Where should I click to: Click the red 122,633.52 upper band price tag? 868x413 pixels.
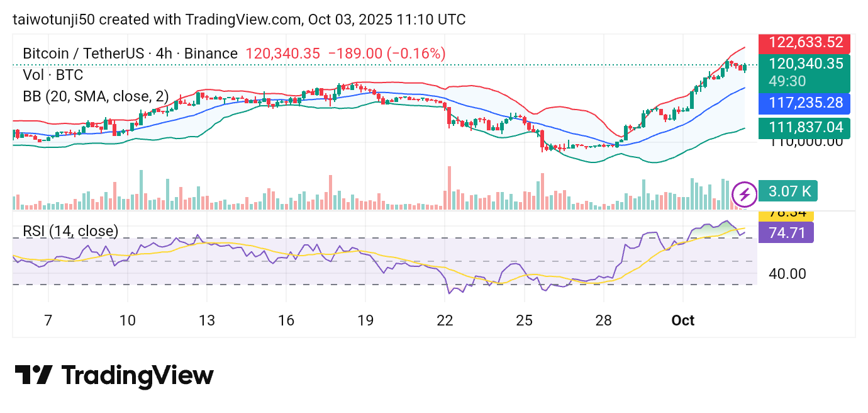(x=804, y=43)
